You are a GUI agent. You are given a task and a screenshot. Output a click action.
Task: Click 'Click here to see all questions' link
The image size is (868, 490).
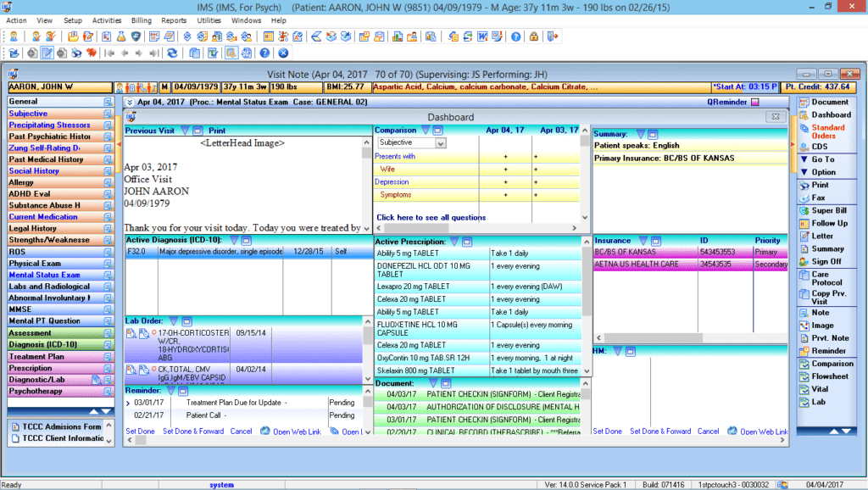[431, 218]
